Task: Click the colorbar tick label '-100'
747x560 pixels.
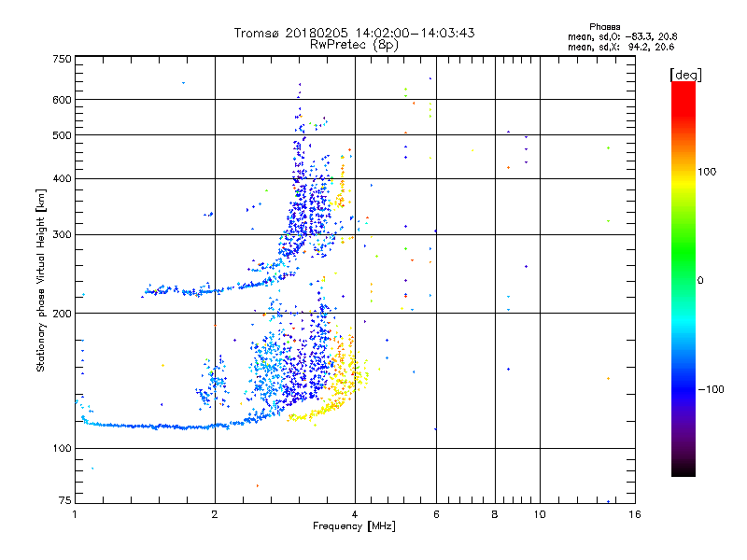Action: pyautogui.click(x=711, y=389)
